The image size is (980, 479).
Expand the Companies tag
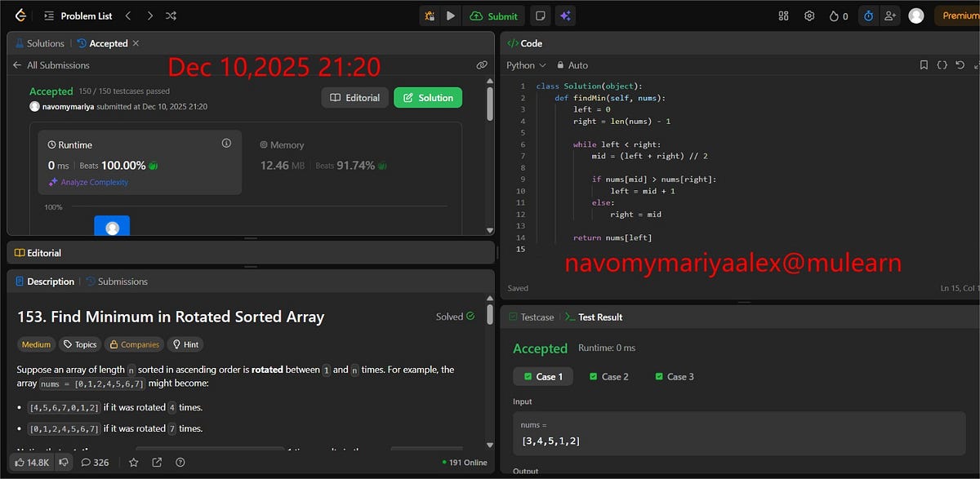(x=134, y=344)
